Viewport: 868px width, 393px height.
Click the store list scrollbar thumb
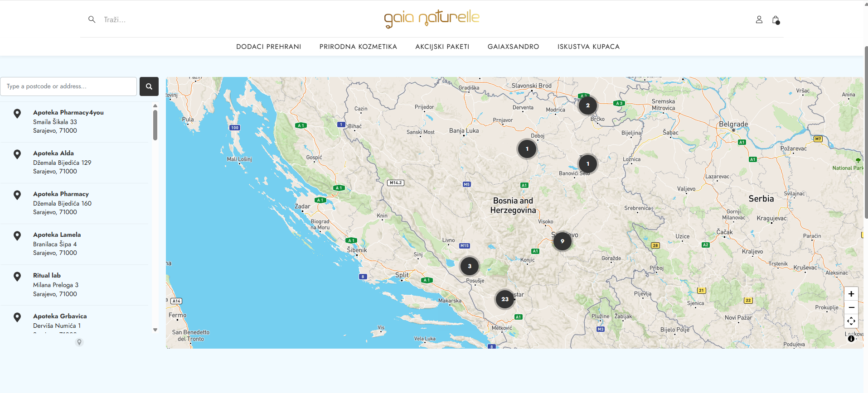click(x=155, y=125)
